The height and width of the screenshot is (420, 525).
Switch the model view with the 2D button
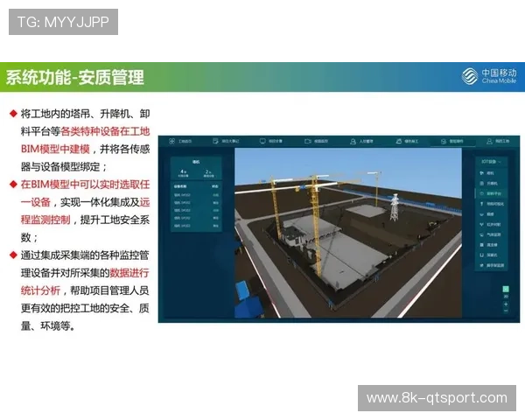[506, 297]
